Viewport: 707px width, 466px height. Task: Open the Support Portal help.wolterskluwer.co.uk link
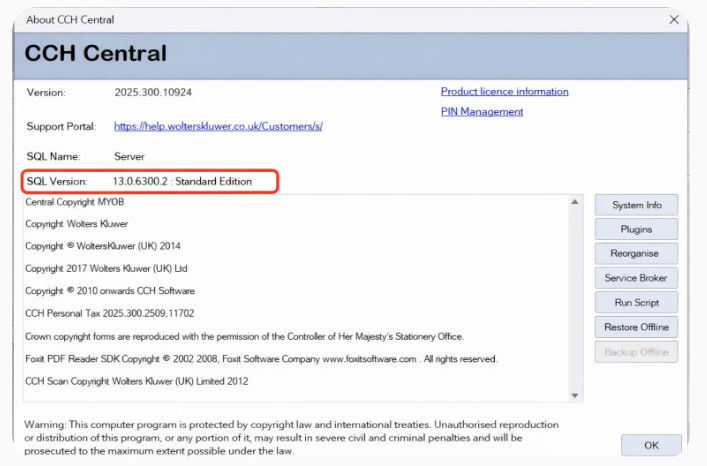(218, 127)
